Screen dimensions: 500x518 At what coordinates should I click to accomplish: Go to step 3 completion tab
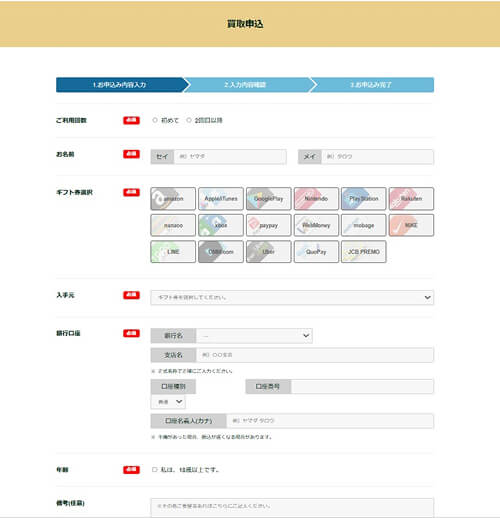click(372, 85)
